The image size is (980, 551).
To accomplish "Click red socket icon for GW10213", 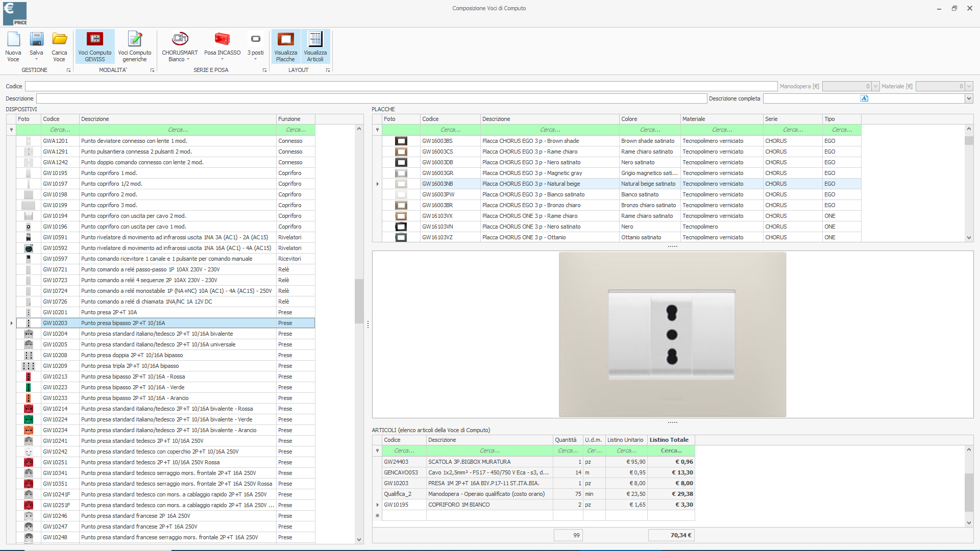I will pyautogui.click(x=29, y=377).
